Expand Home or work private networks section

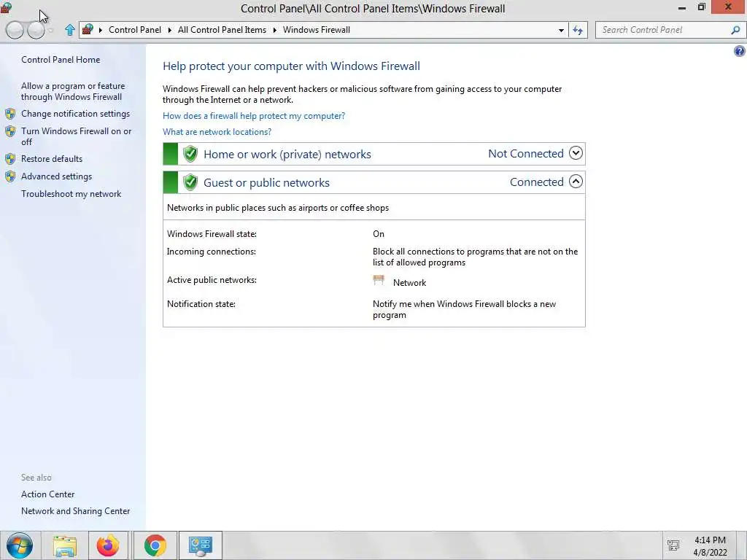pyautogui.click(x=576, y=153)
